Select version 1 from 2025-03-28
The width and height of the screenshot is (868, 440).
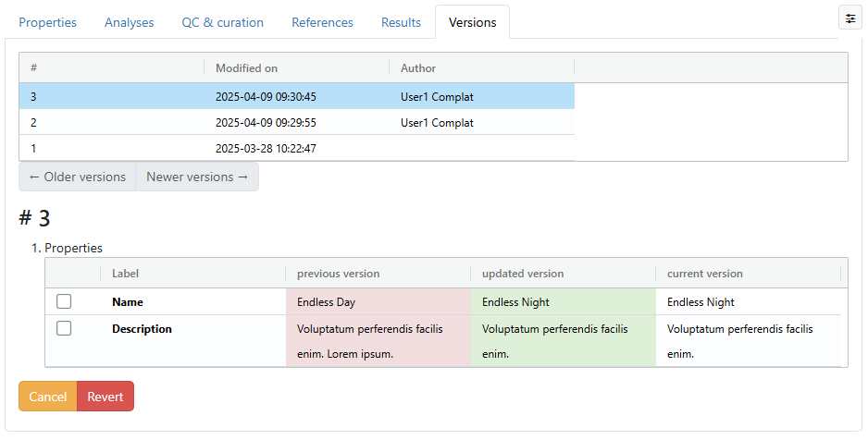[296, 148]
